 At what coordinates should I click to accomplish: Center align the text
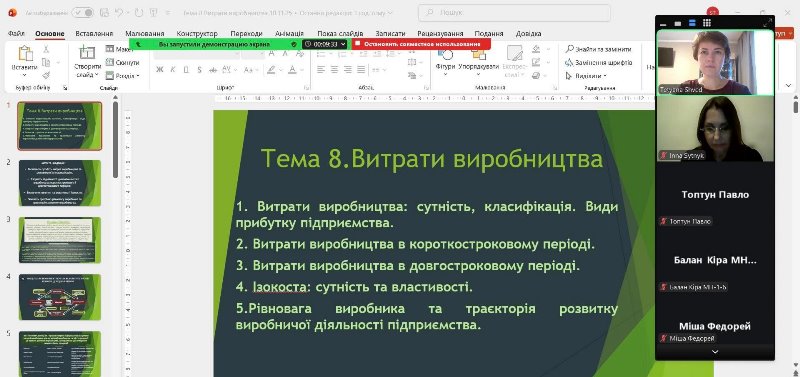[x=334, y=69]
